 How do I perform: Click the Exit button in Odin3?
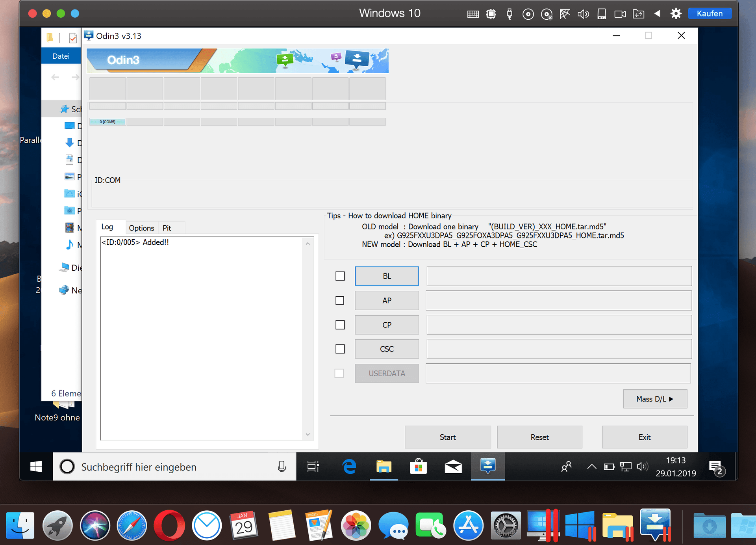point(645,437)
